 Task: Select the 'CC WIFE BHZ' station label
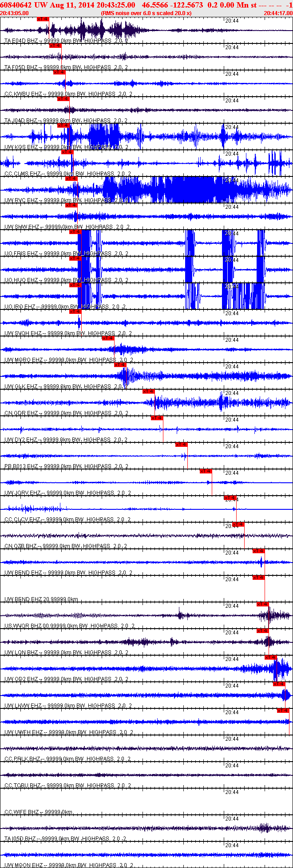pyautogui.click(x=22, y=812)
